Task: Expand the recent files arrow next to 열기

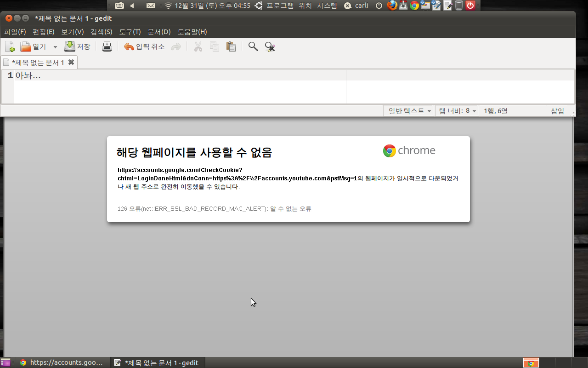Action: [x=55, y=47]
